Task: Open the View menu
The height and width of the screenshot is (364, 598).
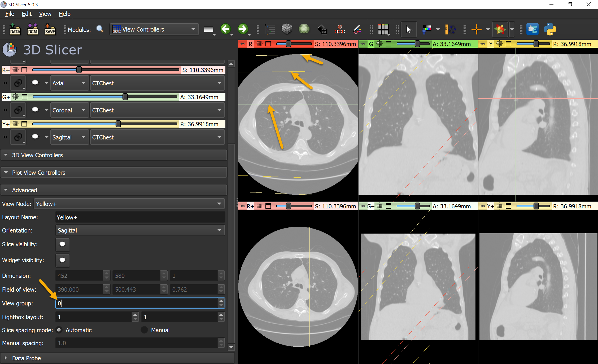Action: tap(45, 14)
